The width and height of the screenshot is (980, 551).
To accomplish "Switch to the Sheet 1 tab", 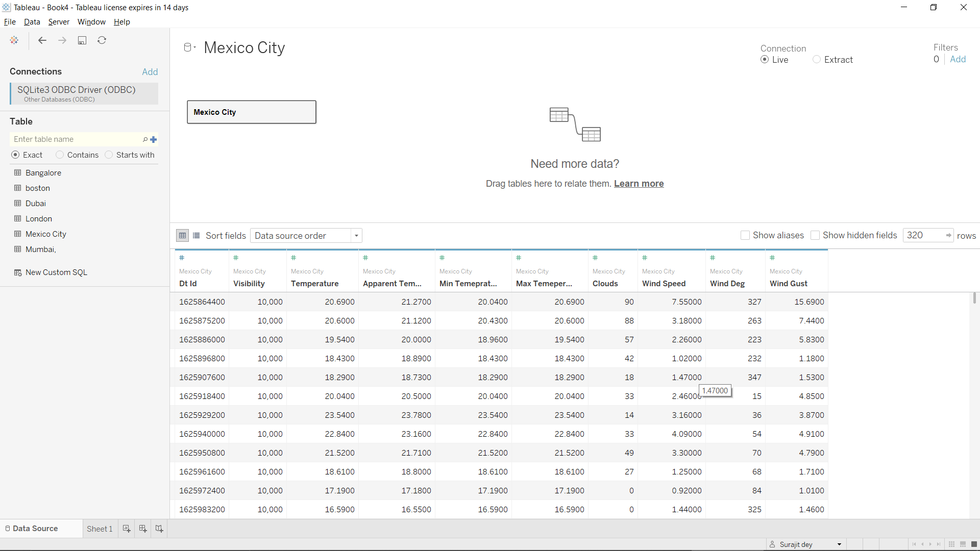I will [x=100, y=529].
